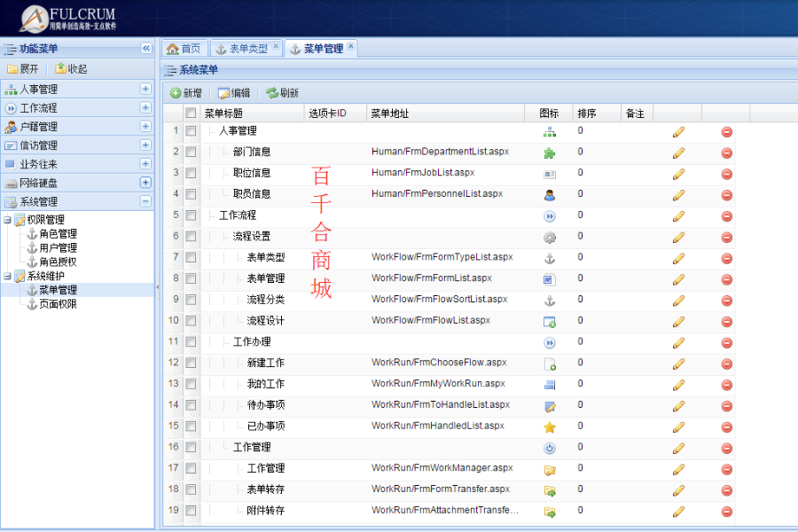Expand the 人事管理 accordion panel

click(x=145, y=89)
